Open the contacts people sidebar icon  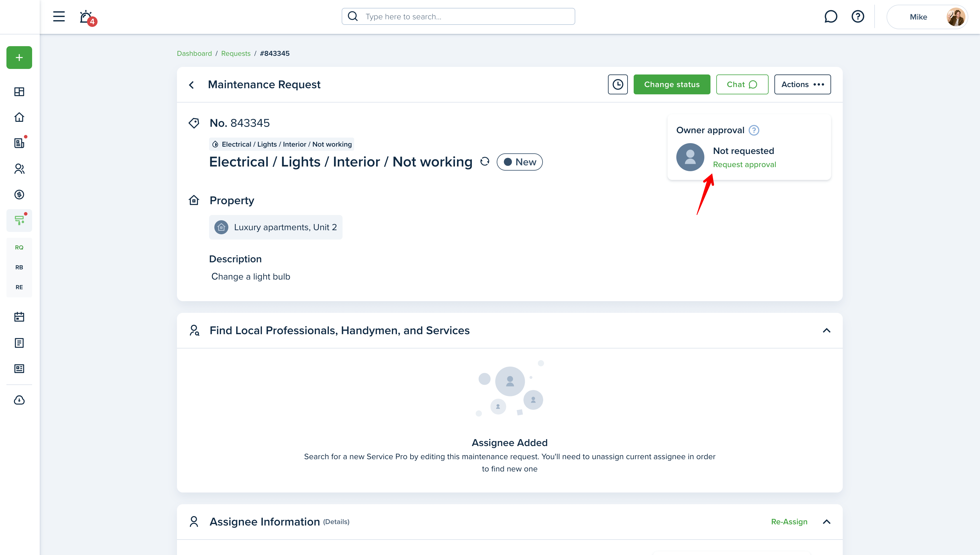pos(19,169)
